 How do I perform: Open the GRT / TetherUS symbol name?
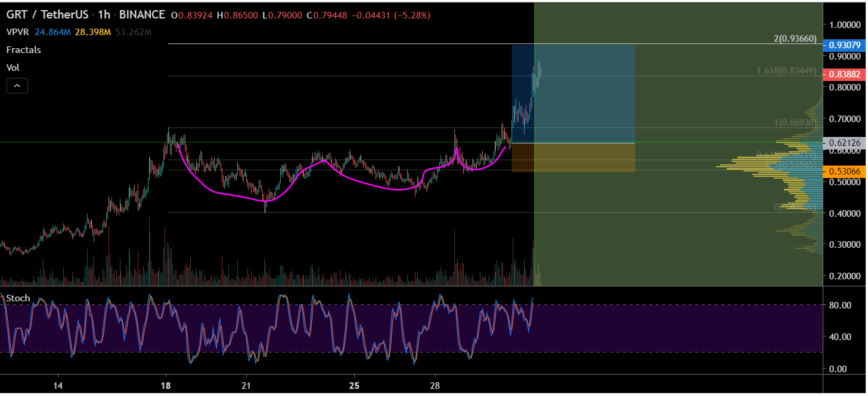pos(46,14)
